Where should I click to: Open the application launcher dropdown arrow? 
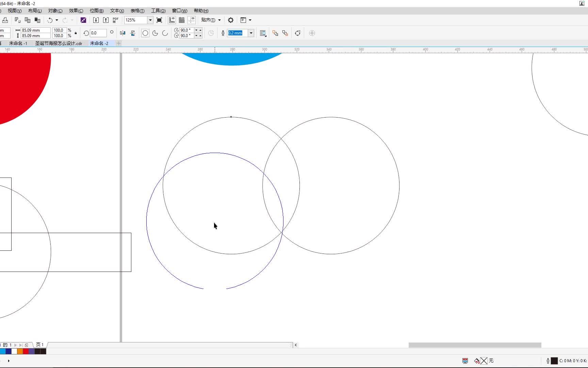(250, 20)
